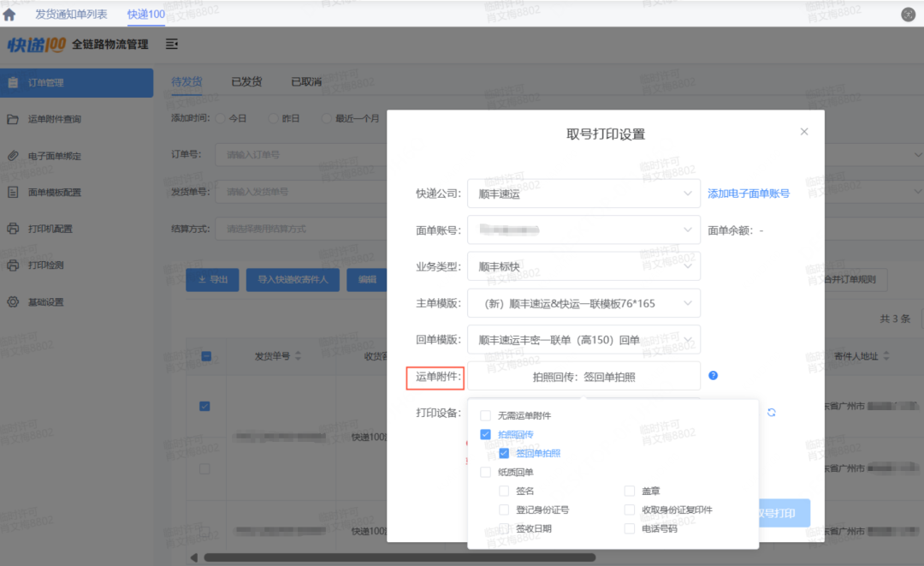Enable the 纸质回单 checkbox

pos(486,473)
